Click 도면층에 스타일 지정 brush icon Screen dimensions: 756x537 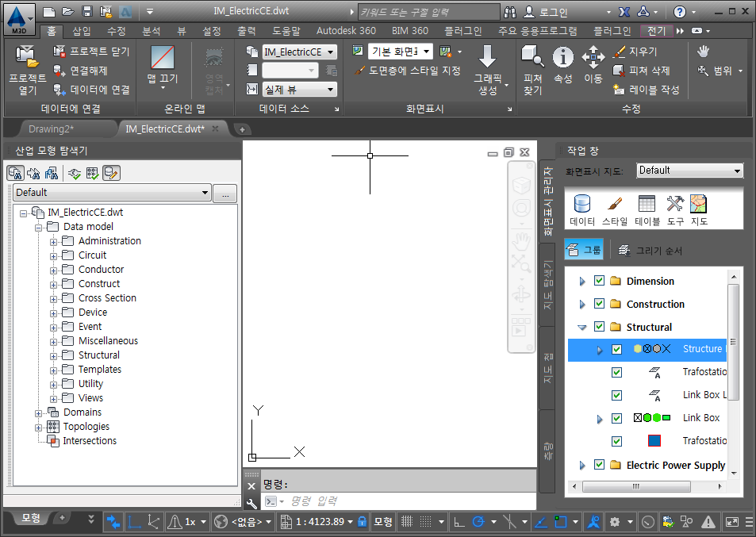[x=359, y=71]
